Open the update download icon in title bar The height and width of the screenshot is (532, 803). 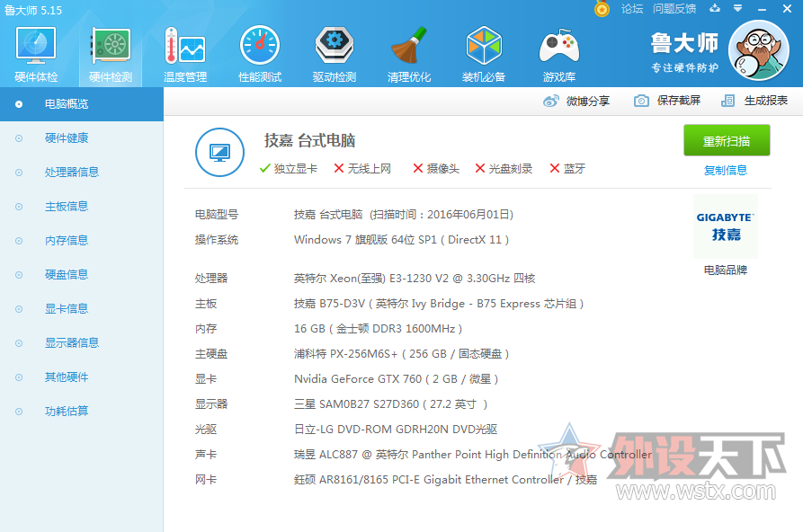[x=713, y=8]
